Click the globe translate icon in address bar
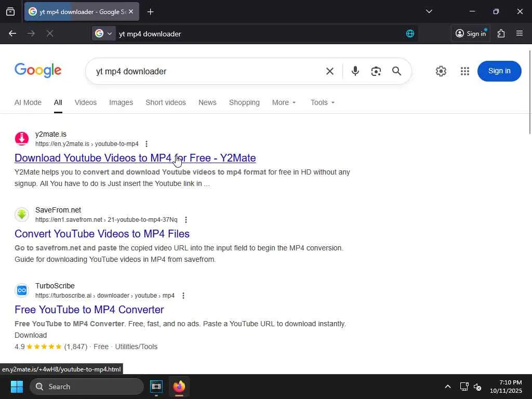The image size is (532, 399). [410, 34]
